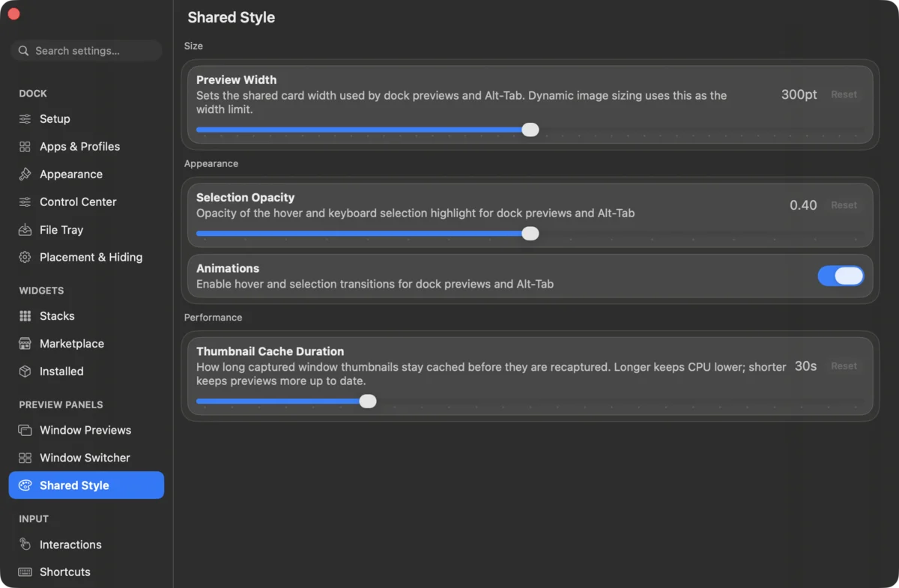Click the Preview Width slider knob

pyautogui.click(x=530, y=130)
